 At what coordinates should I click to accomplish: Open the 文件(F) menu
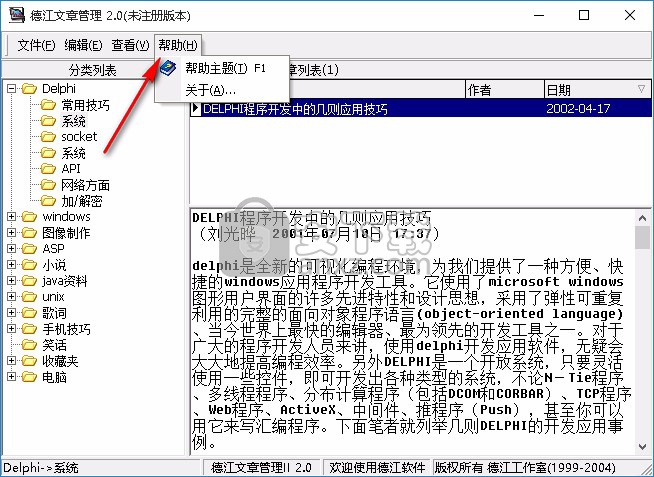pos(36,45)
